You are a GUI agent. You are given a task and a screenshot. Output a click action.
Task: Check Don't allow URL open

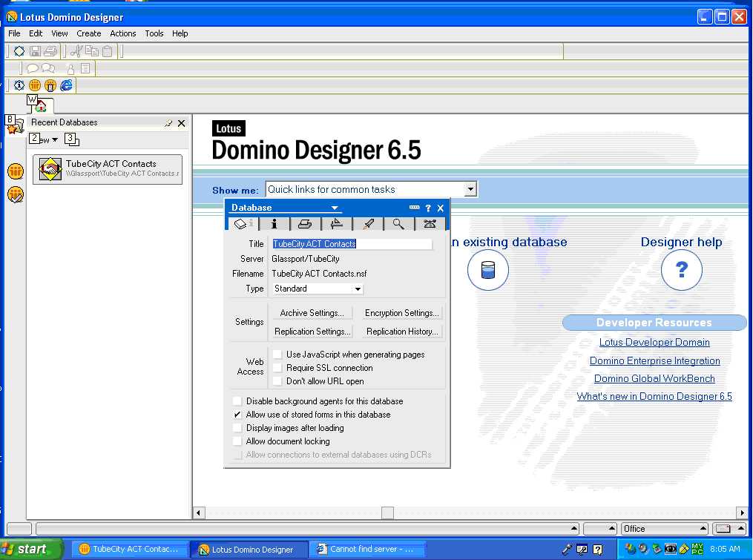click(277, 381)
